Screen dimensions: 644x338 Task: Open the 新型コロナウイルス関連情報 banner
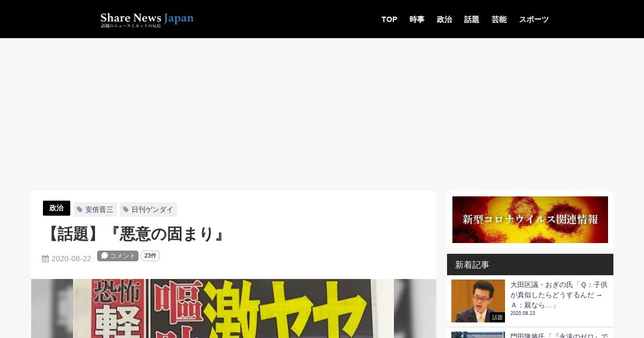[x=530, y=219]
